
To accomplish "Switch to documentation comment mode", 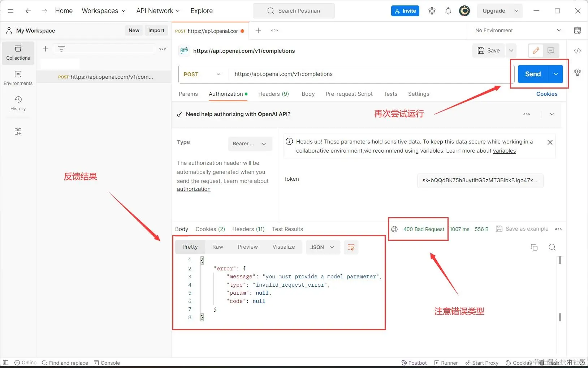I will (x=550, y=51).
